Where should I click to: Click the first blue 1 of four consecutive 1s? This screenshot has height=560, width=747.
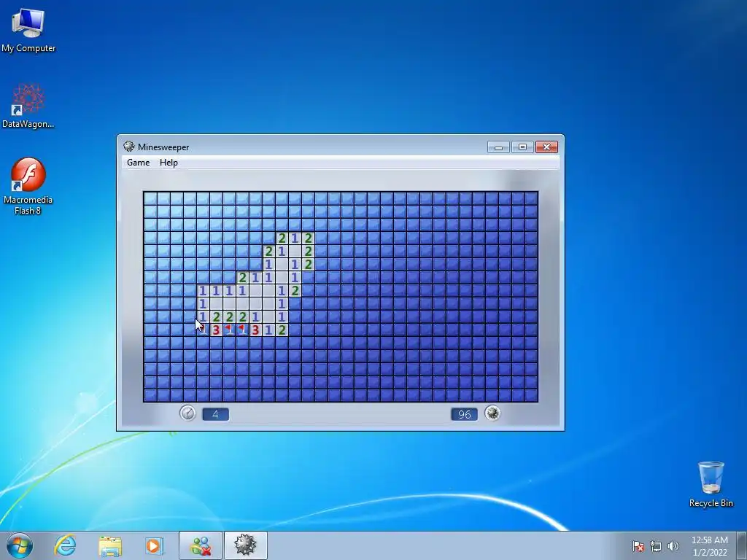point(203,290)
